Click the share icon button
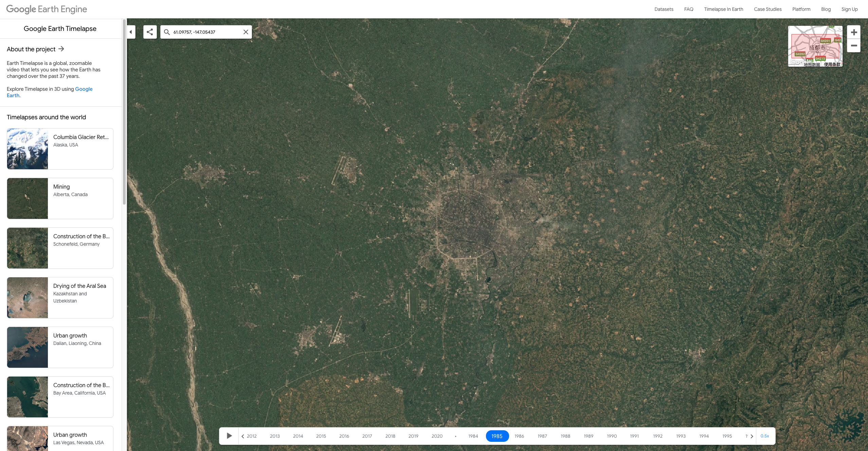 150,32
